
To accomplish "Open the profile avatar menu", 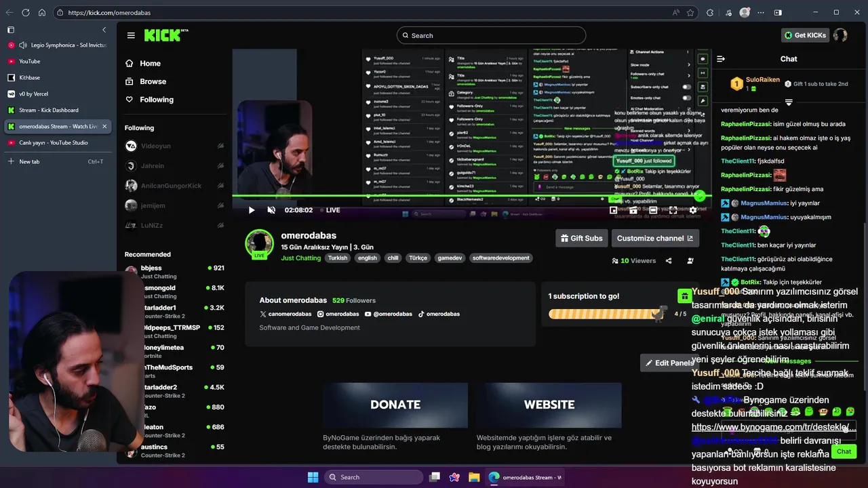I will [840, 35].
